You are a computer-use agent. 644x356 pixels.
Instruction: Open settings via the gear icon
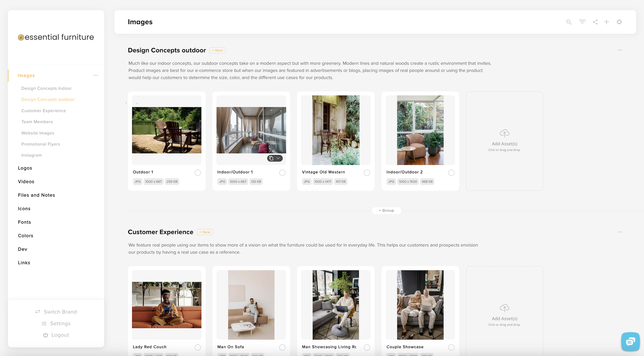click(619, 22)
